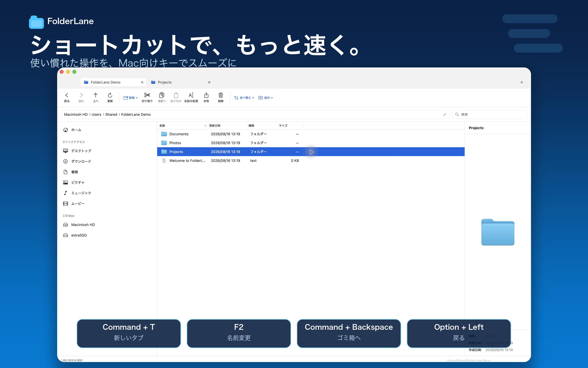
Task: Close the FolderLane Demo tab
Action: click(142, 82)
